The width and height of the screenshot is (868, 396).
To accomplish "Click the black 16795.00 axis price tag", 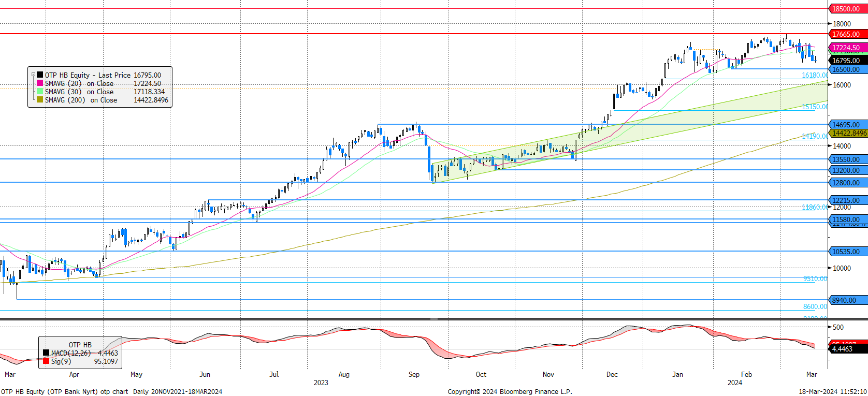I will click(x=848, y=61).
